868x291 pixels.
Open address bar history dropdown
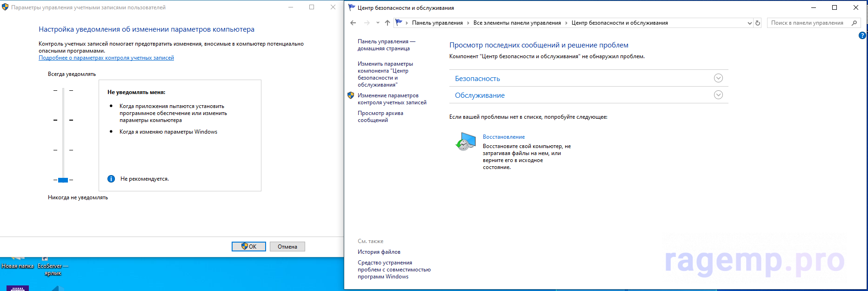click(x=749, y=23)
